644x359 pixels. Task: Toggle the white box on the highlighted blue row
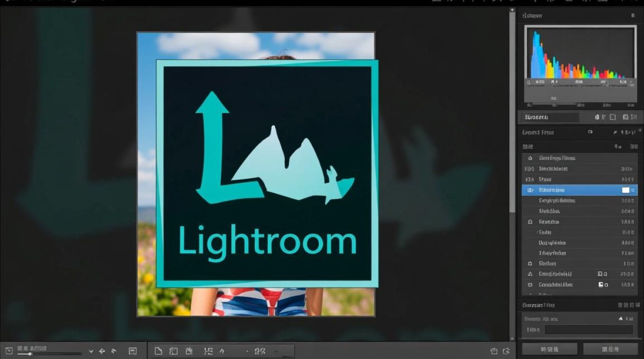625,190
